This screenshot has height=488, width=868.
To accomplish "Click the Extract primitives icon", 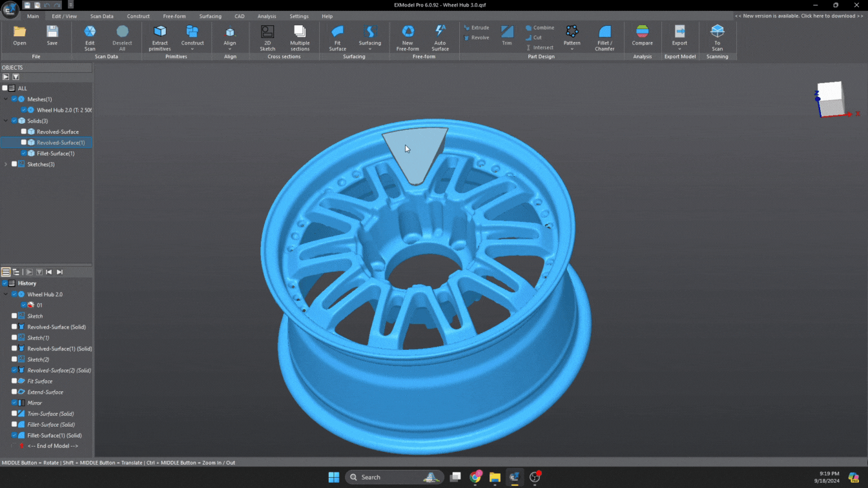I will click(160, 32).
